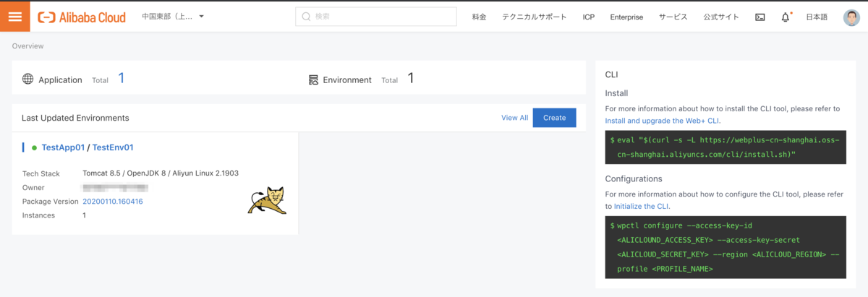868x297 pixels.
Task: Open the TestApp01 application link
Action: [63, 147]
